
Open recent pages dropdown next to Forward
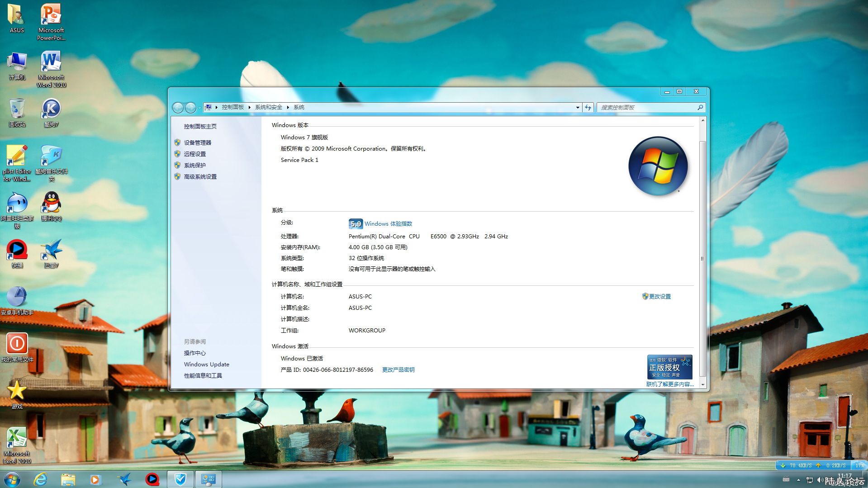pos(199,108)
